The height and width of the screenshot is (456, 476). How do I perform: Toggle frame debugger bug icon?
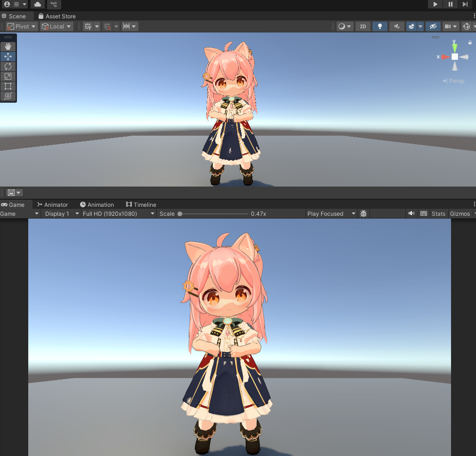coord(363,213)
